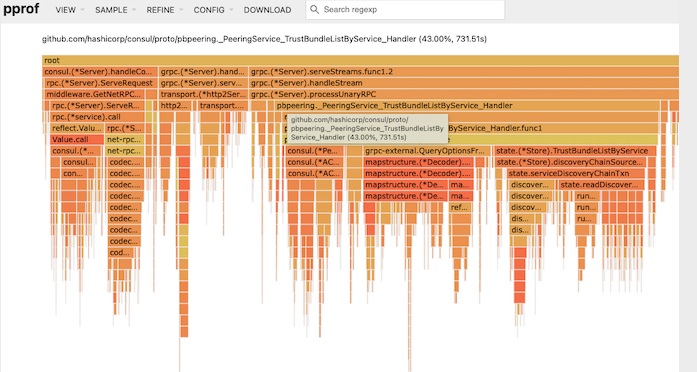Click pbpeering._PeeringService_TrustBundleListByService_Handler frame
697x372 pixels.
467,106
